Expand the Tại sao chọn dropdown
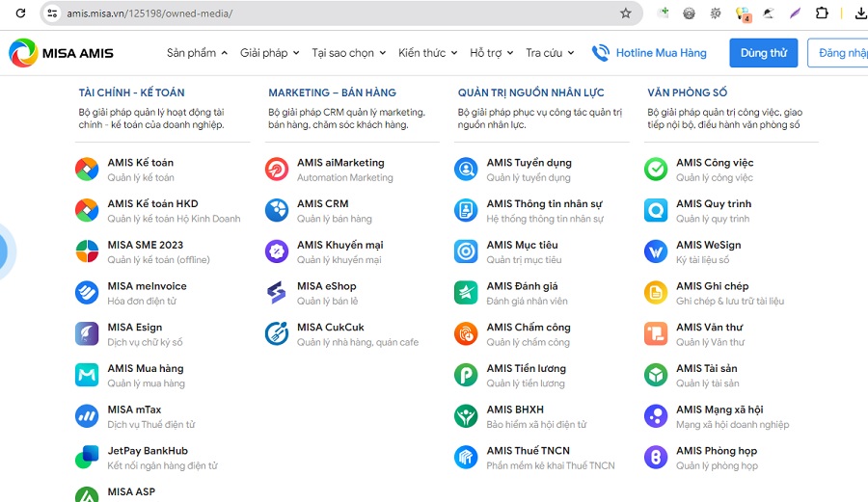Image resolution: width=868 pixels, height=502 pixels. [349, 53]
